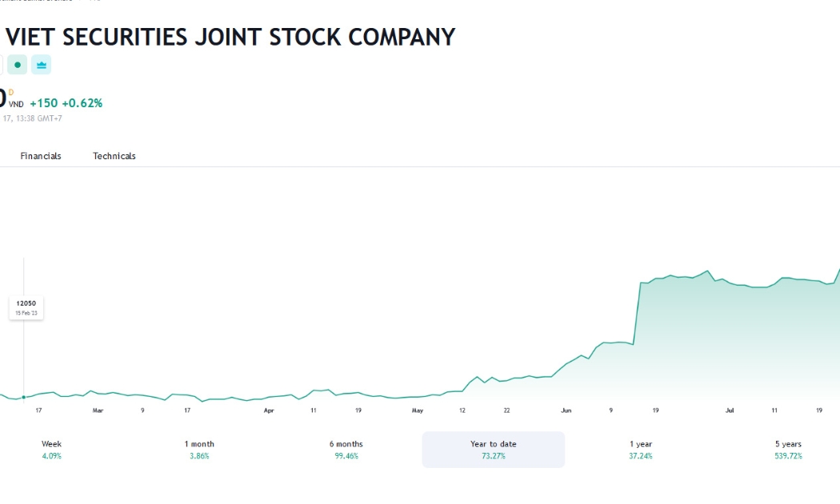This screenshot has height=504, width=840.
Task: Click the 13:38 GMT+7 timestamp
Action: [x=39, y=118]
